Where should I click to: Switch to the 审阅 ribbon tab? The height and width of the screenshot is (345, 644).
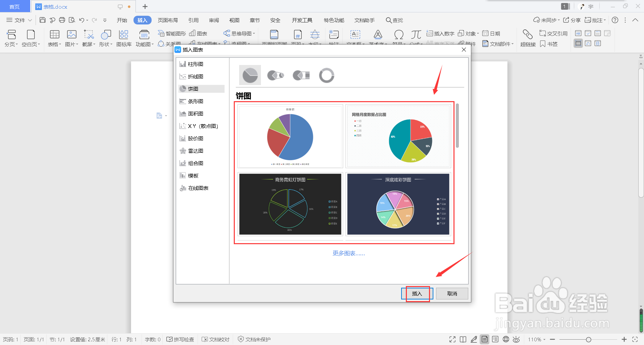[x=214, y=20]
